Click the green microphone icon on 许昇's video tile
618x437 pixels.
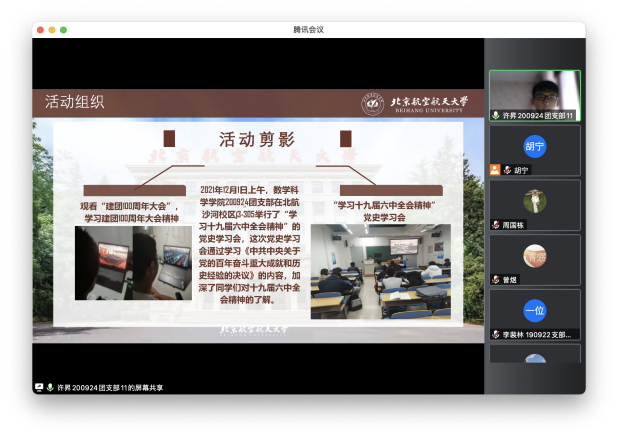point(496,116)
